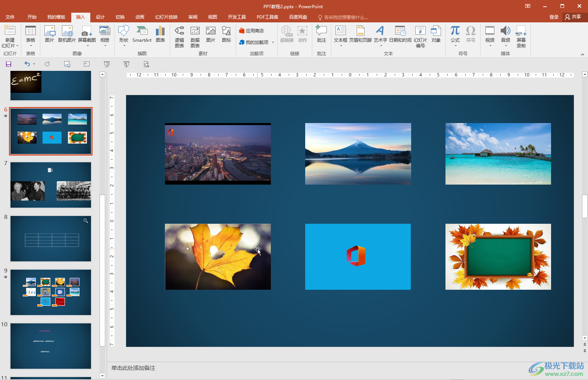Click Header and Footer icon
Viewport: 588px width, 380px height.
(360, 34)
